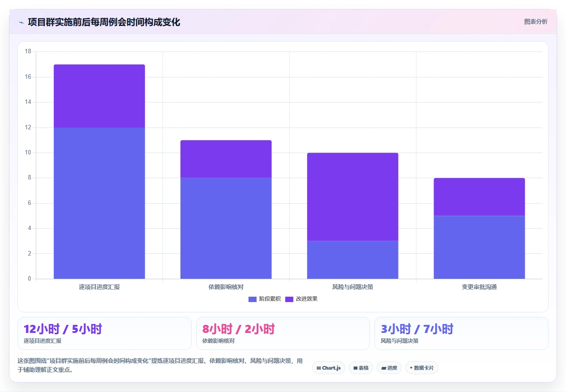Click the purple bar segment for 逐项目进度汇报
The image size is (566, 392).
pyautogui.click(x=99, y=96)
